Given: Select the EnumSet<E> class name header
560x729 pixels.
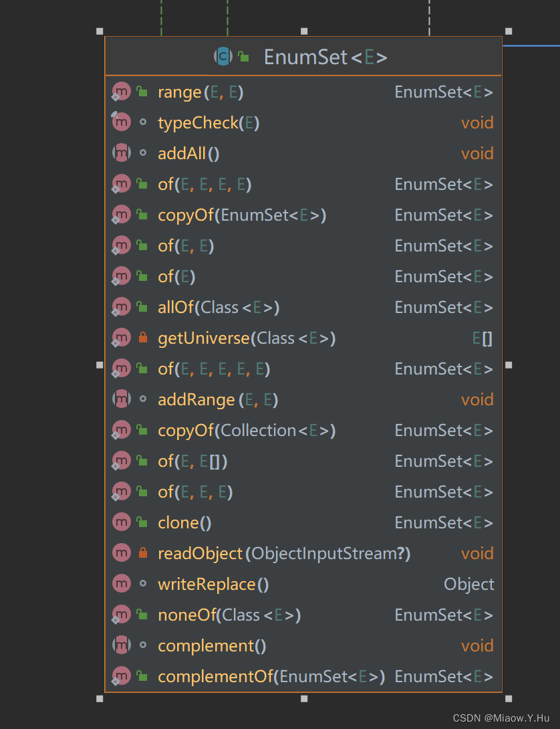Looking at the screenshot, I should 325,58.
